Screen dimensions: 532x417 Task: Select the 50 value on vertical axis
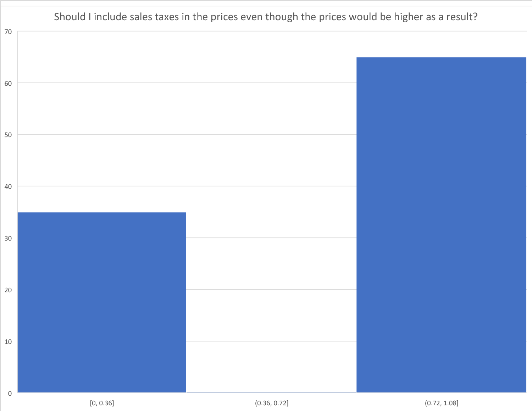coord(8,135)
